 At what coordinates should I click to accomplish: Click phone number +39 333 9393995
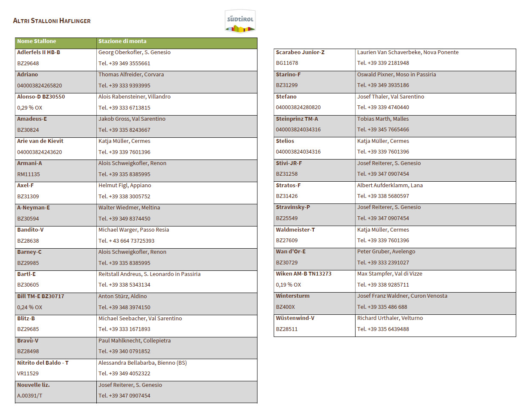124,85
